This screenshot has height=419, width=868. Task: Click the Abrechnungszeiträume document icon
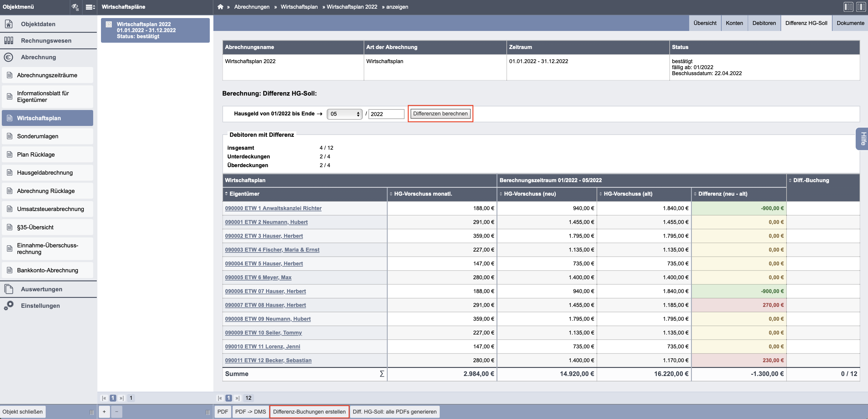click(x=10, y=75)
